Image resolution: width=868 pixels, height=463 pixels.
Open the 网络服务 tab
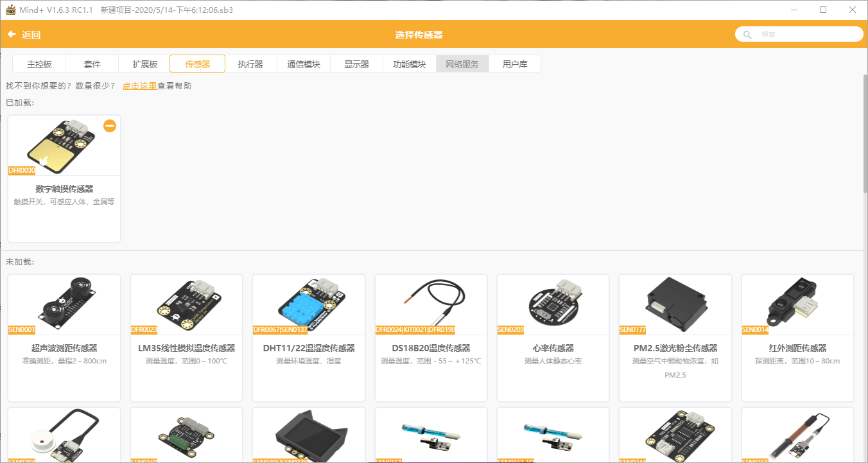click(x=462, y=64)
